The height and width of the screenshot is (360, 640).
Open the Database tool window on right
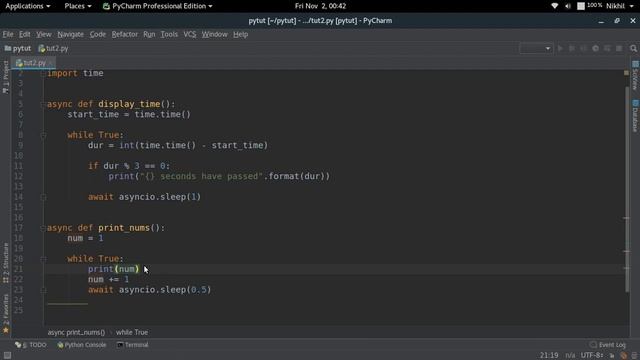tap(635, 116)
